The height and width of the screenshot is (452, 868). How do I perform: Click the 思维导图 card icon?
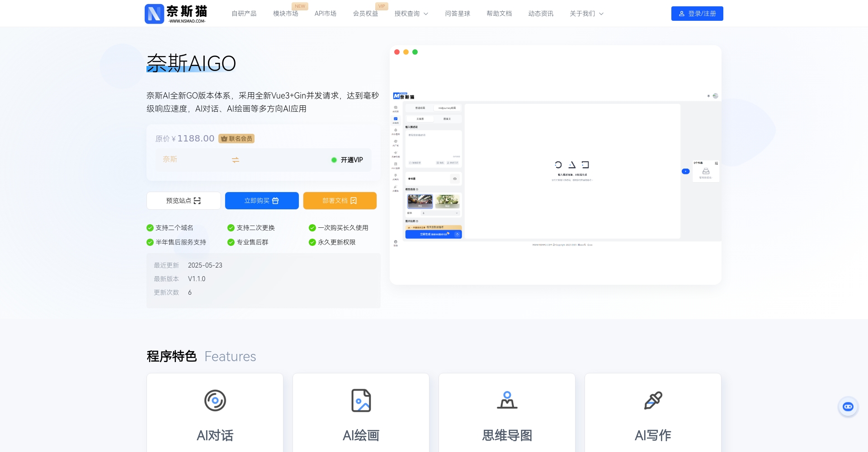pos(507,400)
